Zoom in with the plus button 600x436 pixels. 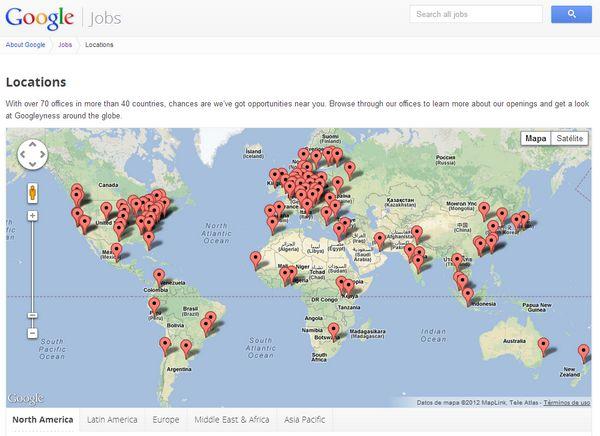point(33,216)
